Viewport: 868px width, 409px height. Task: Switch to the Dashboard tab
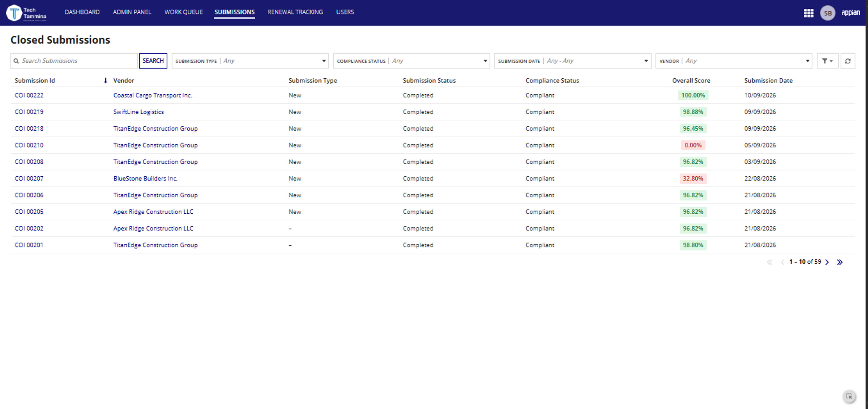[82, 12]
